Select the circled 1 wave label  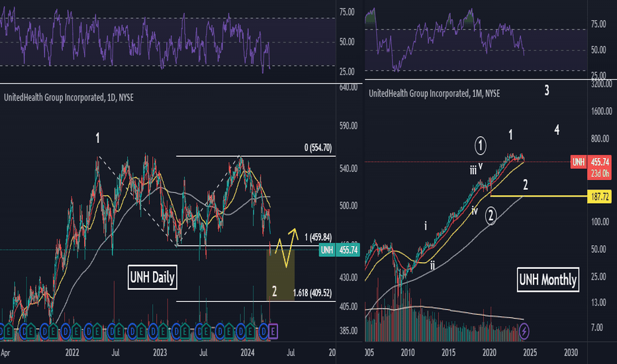[480, 146]
